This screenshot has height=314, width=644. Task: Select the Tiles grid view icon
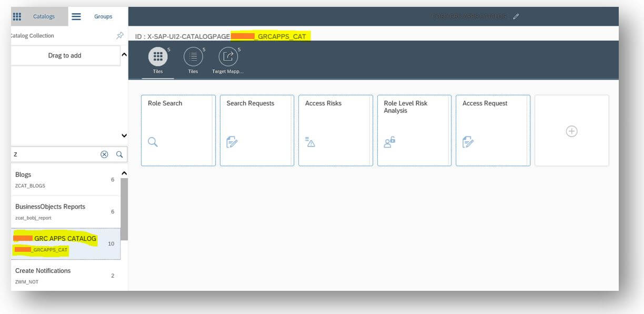coord(157,56)
